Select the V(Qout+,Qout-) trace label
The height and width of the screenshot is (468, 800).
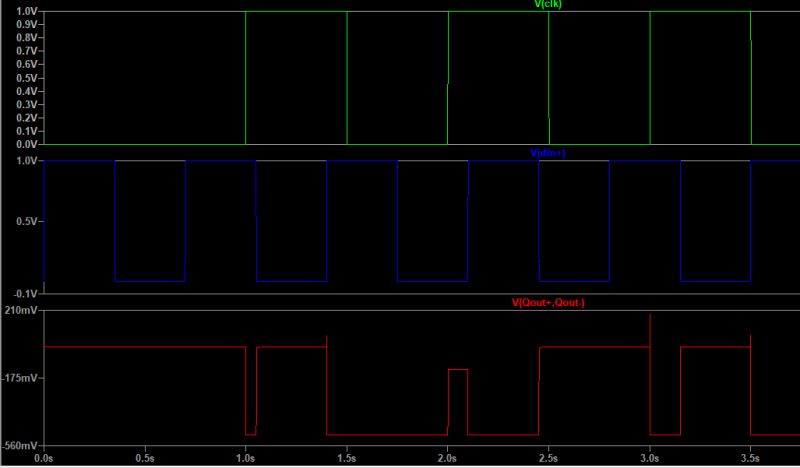[548, 303]
